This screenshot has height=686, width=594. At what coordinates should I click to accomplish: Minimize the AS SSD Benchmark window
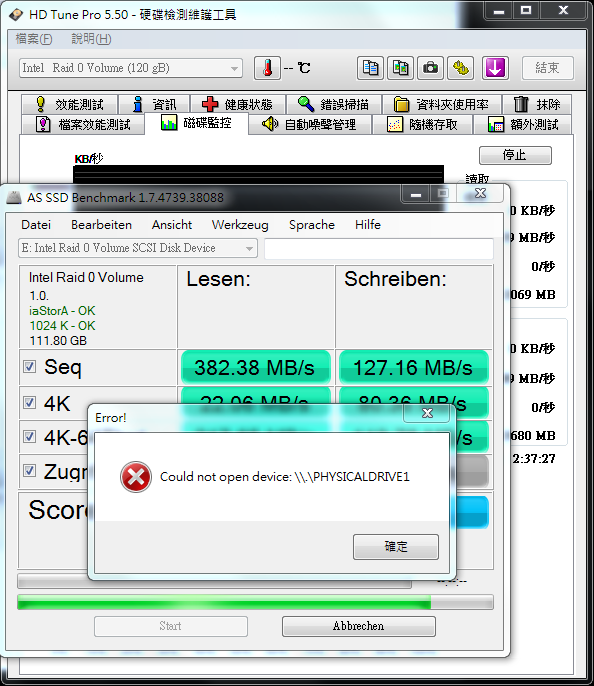tap(416, 194)
